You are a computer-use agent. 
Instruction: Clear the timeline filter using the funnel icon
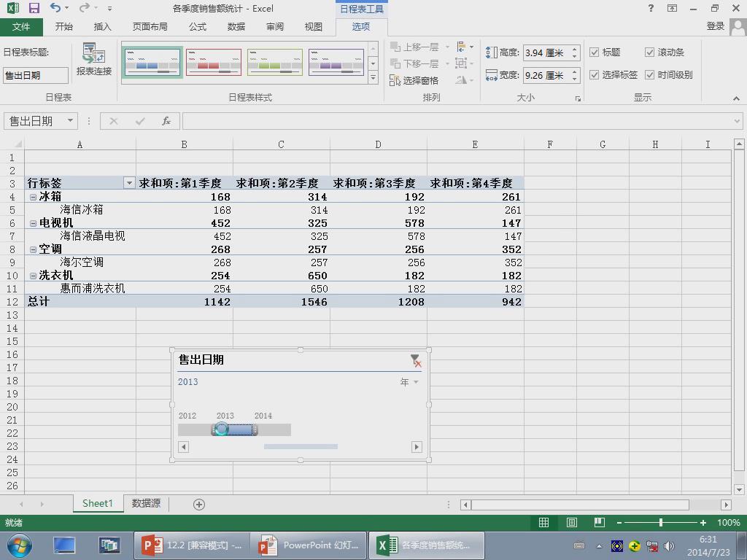[x=415, y=360]
